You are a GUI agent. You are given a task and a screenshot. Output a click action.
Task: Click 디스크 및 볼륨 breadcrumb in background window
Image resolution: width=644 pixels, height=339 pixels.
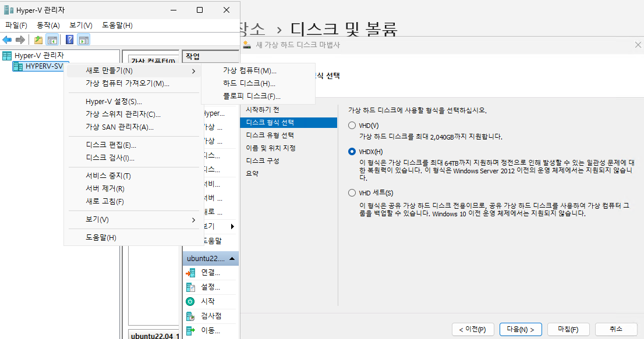[x=344, y=28]
